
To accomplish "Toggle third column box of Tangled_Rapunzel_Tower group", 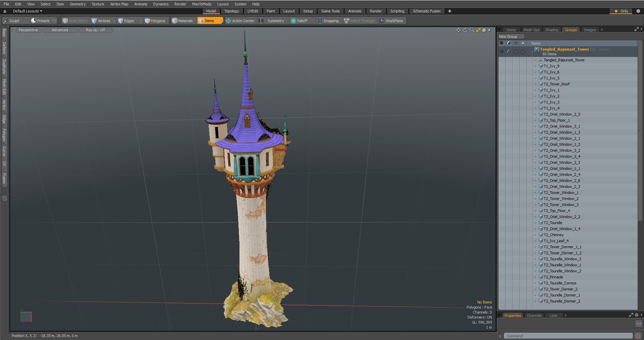I will tap(516, 52).
